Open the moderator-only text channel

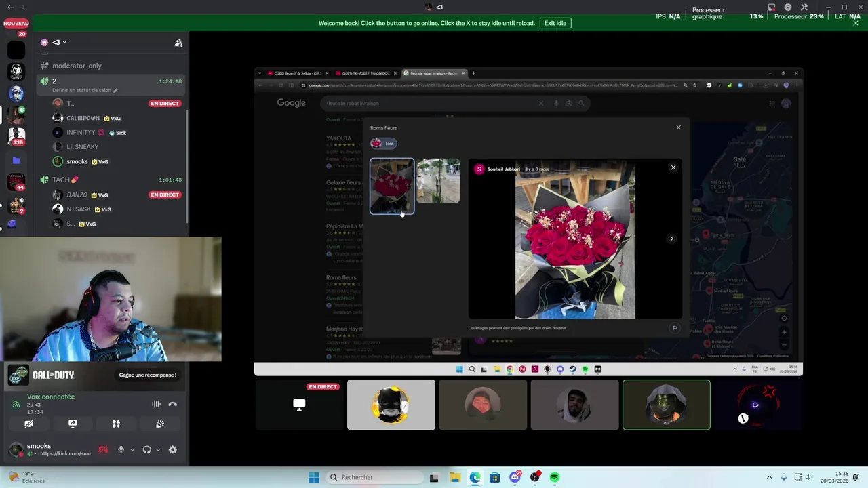click(x=76, y=66)
